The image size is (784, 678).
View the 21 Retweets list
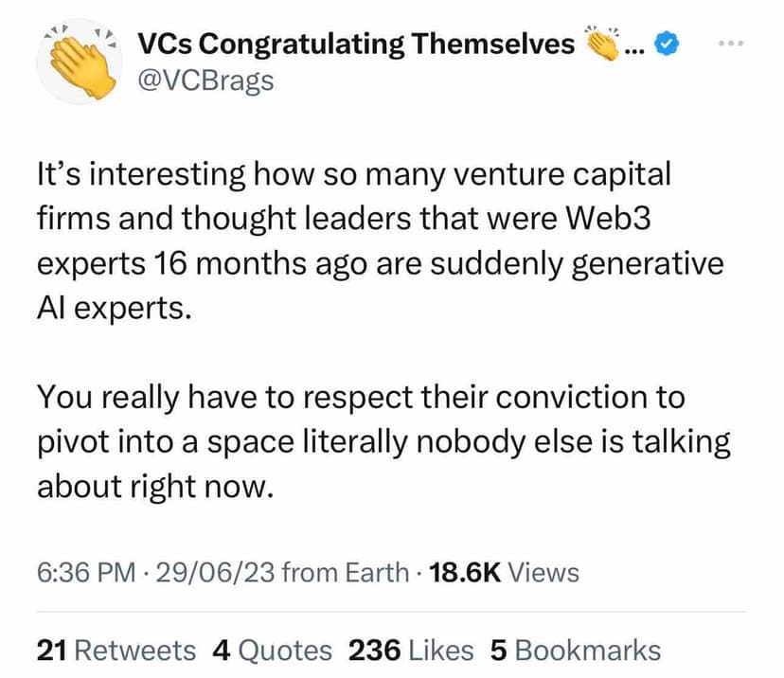116,651
